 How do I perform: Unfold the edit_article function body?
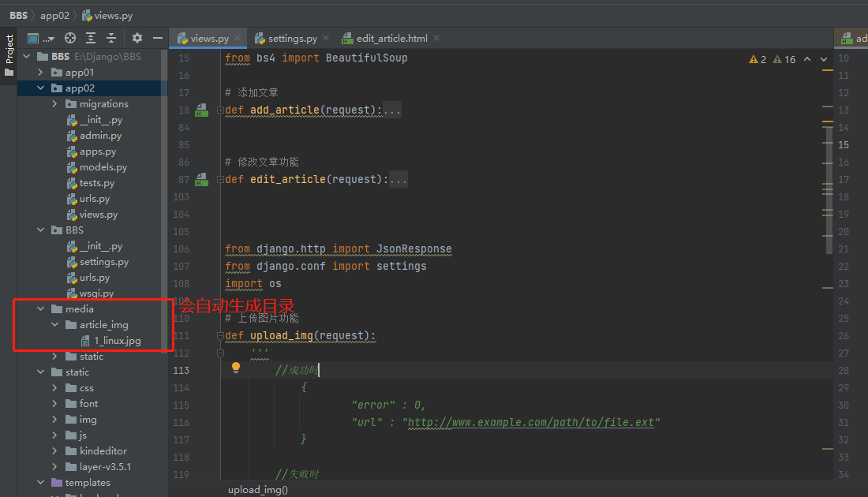220,179
